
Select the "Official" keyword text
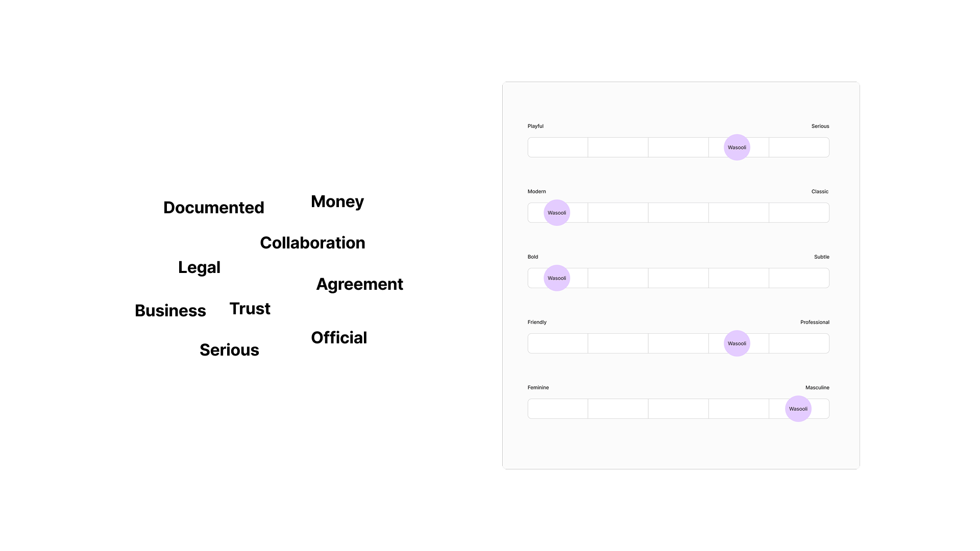pyautogui.click(x=338, y=338)
